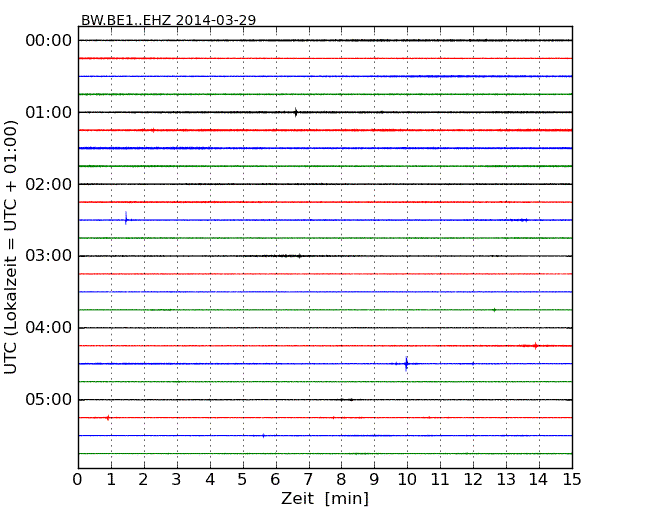
Task: Click the 05:00 time label
Action: tap(49, 399)
